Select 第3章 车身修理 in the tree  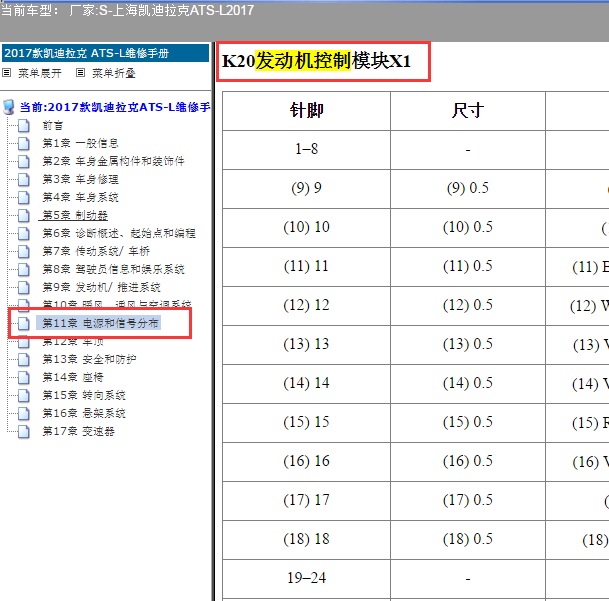(80, 179)
